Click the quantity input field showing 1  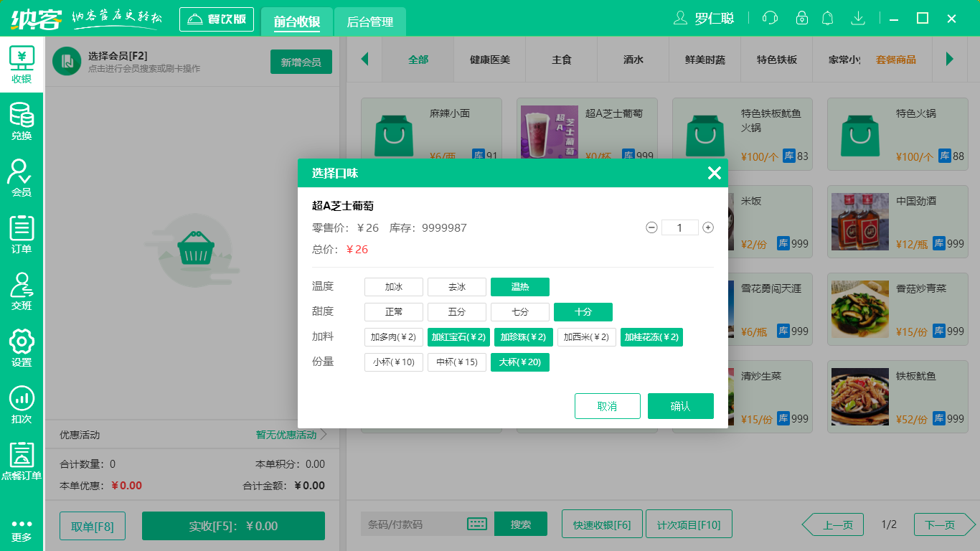pyautogui.click(x=679, y=227)
